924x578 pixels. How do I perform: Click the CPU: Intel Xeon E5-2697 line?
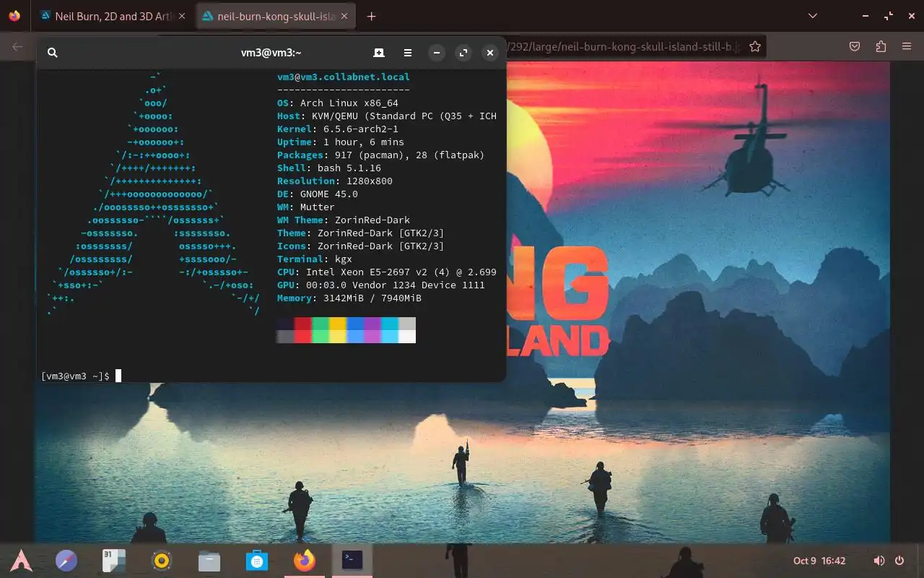(387, 272)
